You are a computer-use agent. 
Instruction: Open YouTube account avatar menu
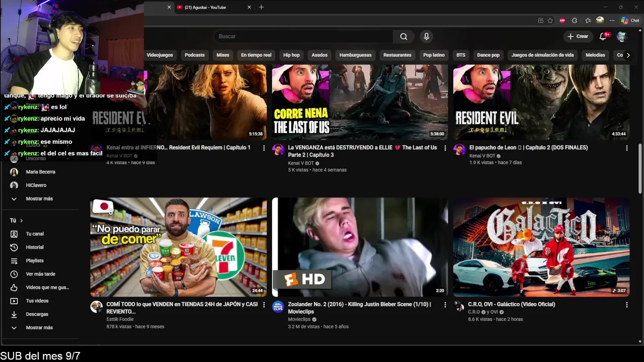[622, 36]
